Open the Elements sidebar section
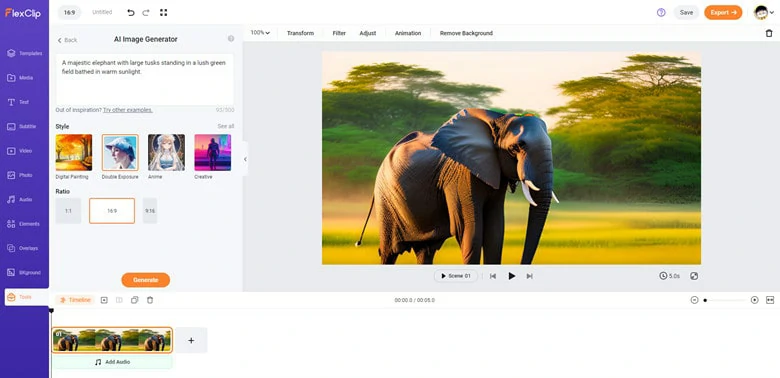 24,224
